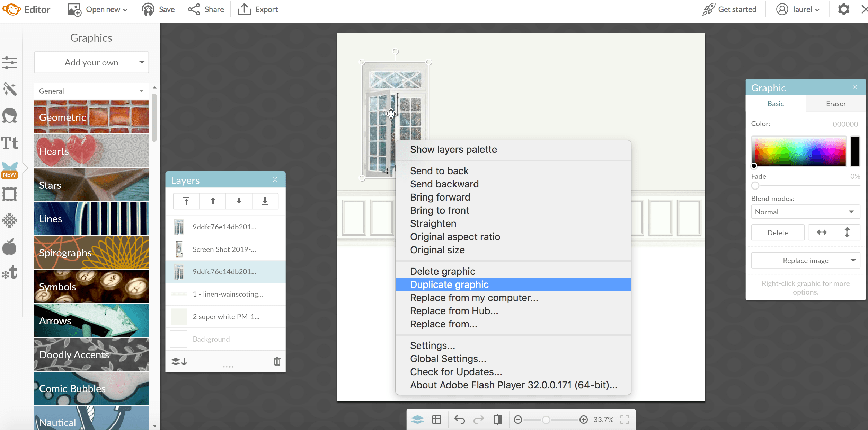Click the send-to-back arrow in Layers panel
This screenshot has width=868, height=430.
[x=265, y=201]
